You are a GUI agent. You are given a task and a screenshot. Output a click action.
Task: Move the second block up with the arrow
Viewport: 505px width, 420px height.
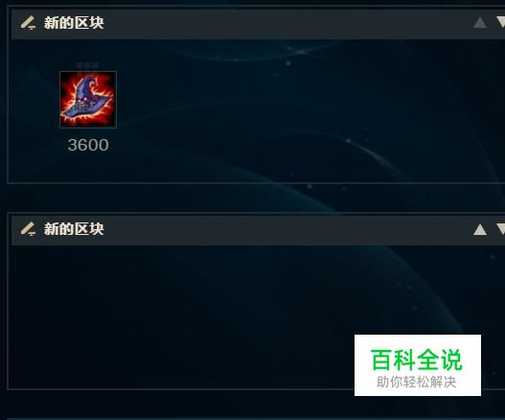click(x=480, y=229)
